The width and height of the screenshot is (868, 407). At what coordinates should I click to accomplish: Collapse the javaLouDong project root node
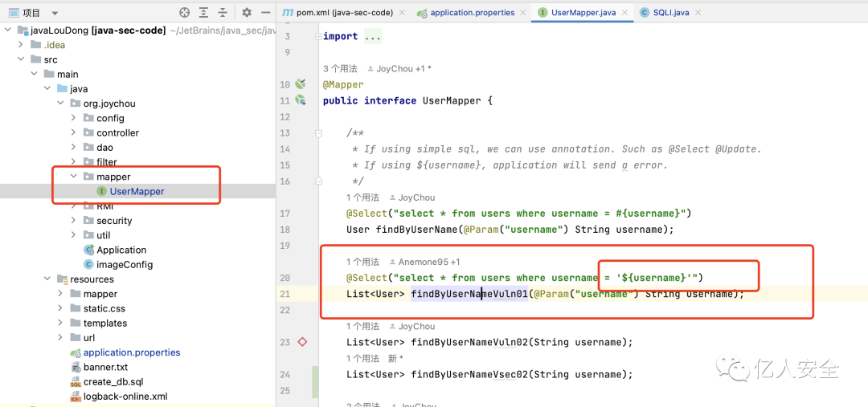8,30
